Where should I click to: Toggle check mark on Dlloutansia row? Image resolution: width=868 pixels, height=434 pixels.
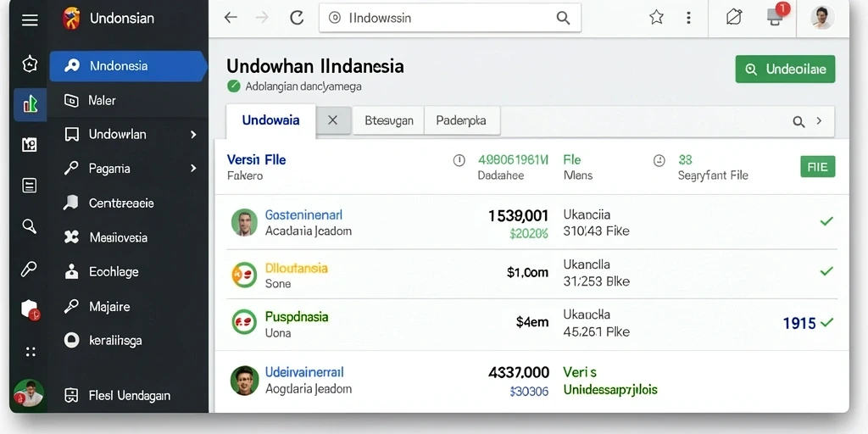point(826,271)
